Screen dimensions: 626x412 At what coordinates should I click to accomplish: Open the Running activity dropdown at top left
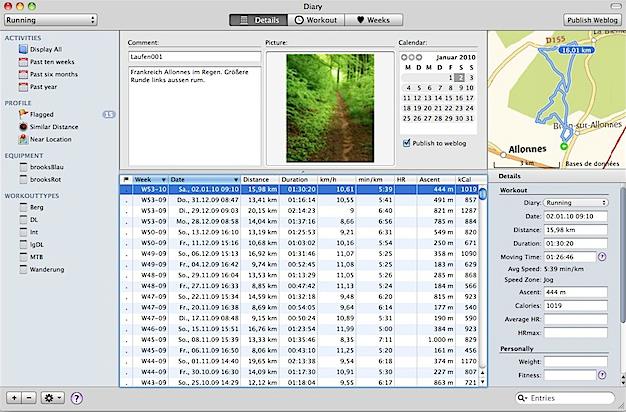click(x=51, y=20)
